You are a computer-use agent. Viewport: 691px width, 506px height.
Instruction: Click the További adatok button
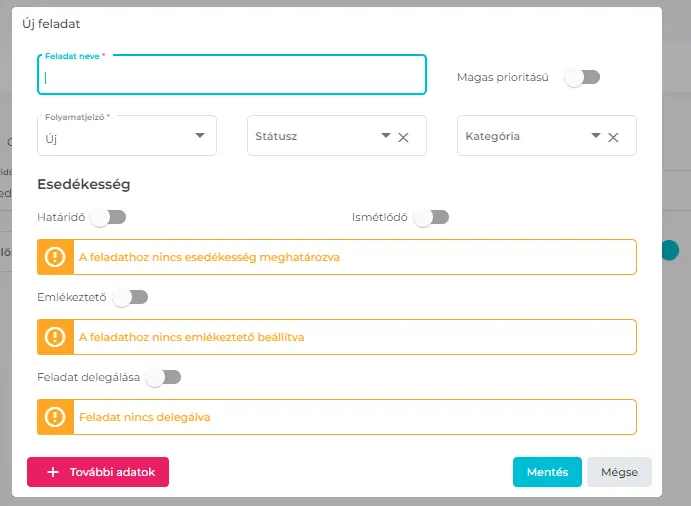click(x=98, y=473)
